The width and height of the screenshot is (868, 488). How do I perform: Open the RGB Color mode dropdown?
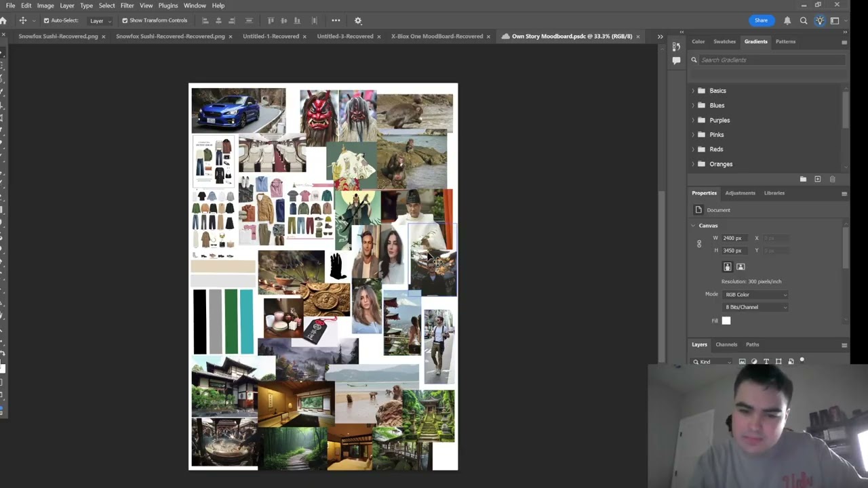click(755, 295)
